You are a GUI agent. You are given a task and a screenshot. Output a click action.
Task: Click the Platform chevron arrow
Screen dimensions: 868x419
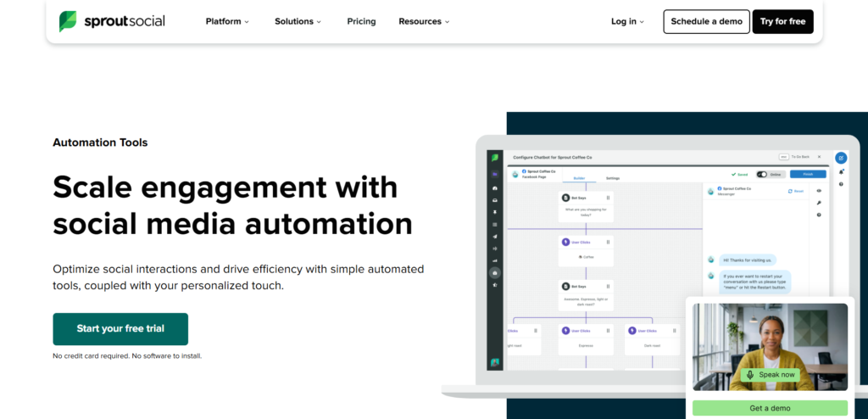pos(247,22)
